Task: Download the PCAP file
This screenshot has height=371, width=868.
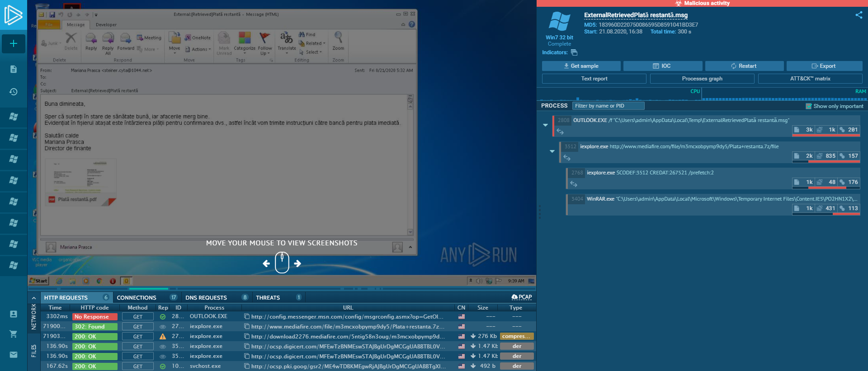Action: click(522, 297)
